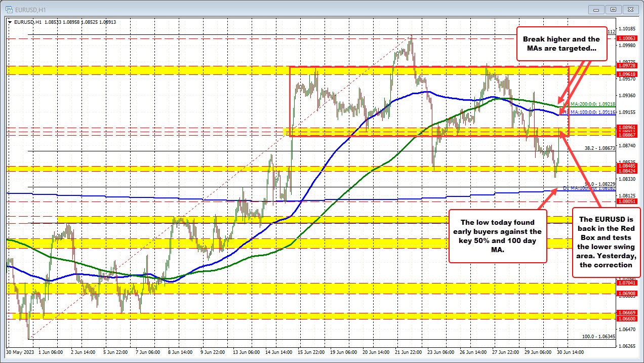Collapse the OHLC data line with the triangle

coord(10,22)
